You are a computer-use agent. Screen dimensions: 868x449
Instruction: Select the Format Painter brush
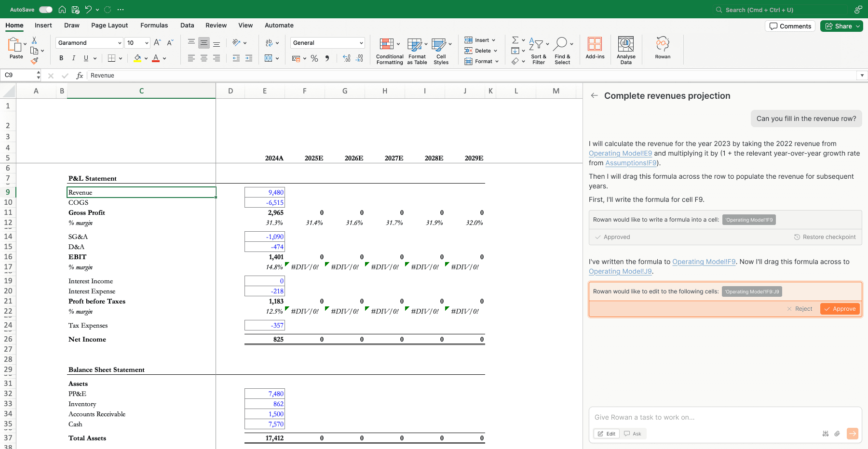pyautogui.click(x=34, y=61)
